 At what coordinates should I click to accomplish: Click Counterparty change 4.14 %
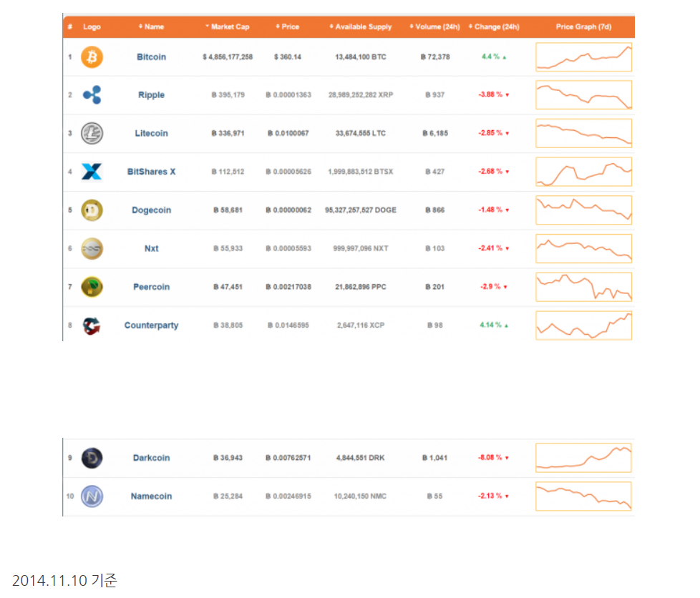494,325
